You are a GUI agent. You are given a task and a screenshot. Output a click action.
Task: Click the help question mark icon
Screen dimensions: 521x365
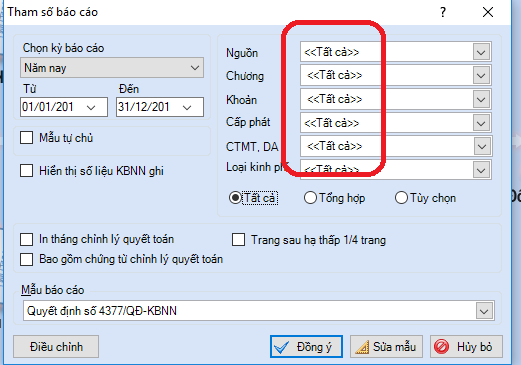(x=443, y=12)
